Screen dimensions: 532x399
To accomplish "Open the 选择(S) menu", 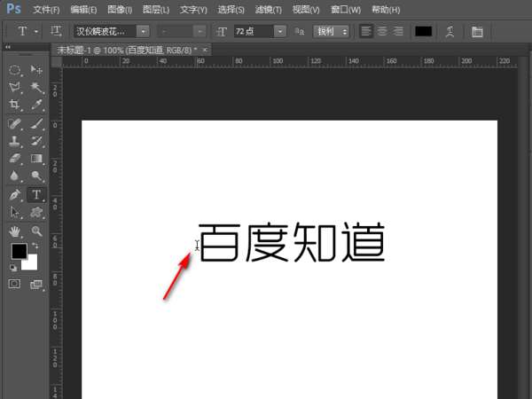I will pyautogui.click(x=231, y=10).
